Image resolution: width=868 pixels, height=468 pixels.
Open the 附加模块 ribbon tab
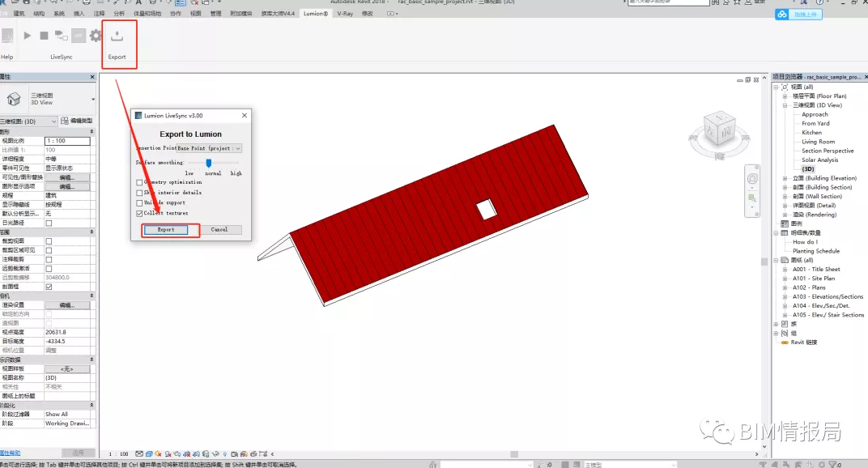coord(240,14)
